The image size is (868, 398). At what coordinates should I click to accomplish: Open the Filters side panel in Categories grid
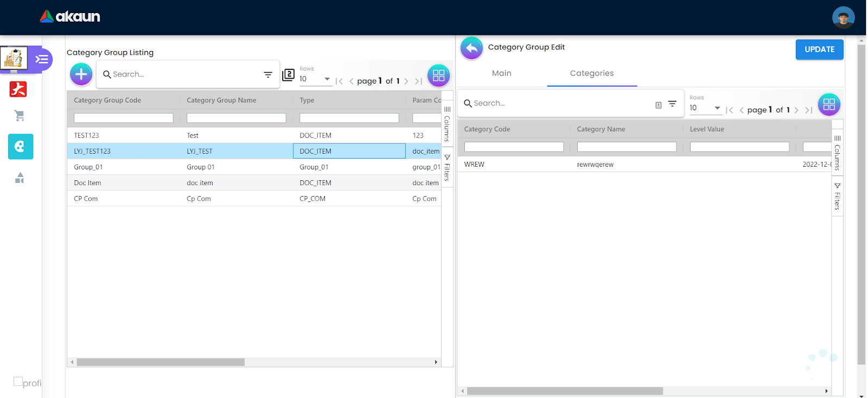tap(837, 197)
